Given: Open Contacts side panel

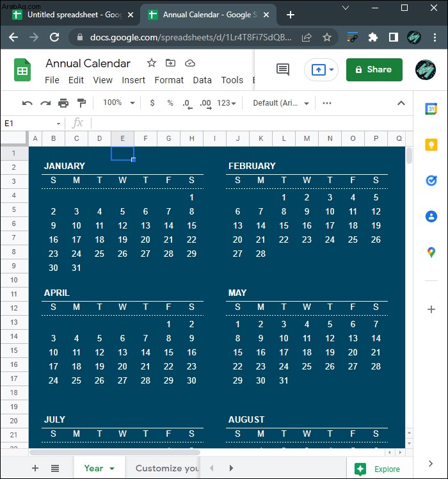Looking at the screenshot, I should 431,216.
